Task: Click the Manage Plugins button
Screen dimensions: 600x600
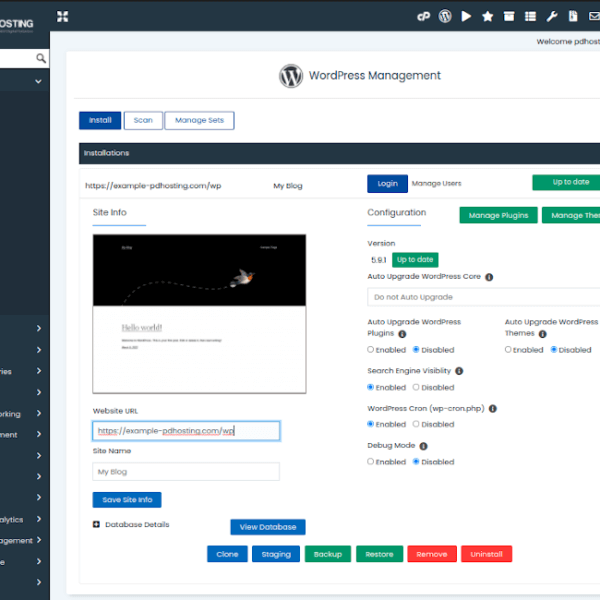Action: (498, 215)
